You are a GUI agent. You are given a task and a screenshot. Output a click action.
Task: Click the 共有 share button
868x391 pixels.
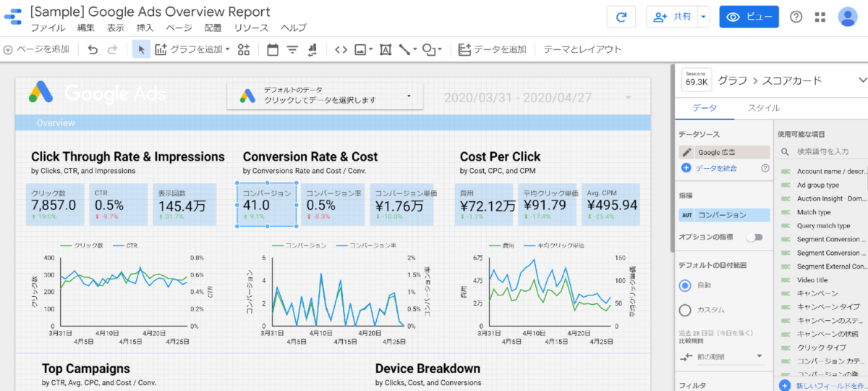671,17
